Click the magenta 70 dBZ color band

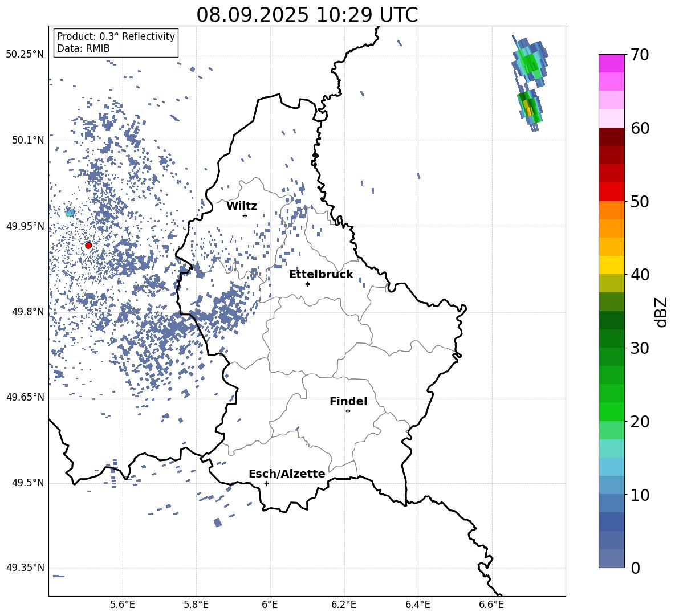tap(611, 63)
